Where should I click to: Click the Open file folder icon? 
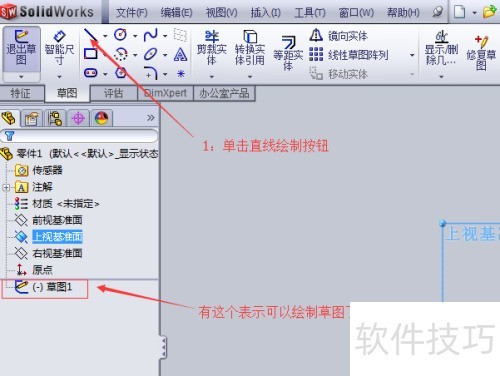(x=490, y=12)
